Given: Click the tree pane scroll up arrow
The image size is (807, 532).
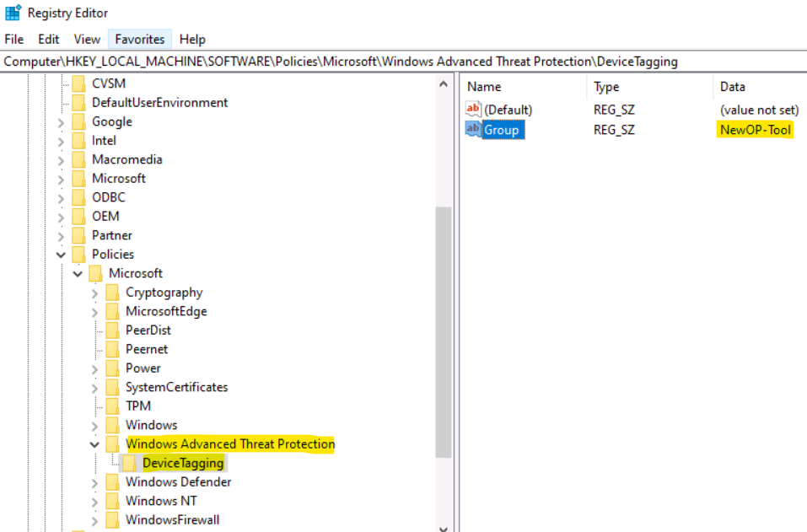Looking at the screenshot, I should (x=444, y=83).
